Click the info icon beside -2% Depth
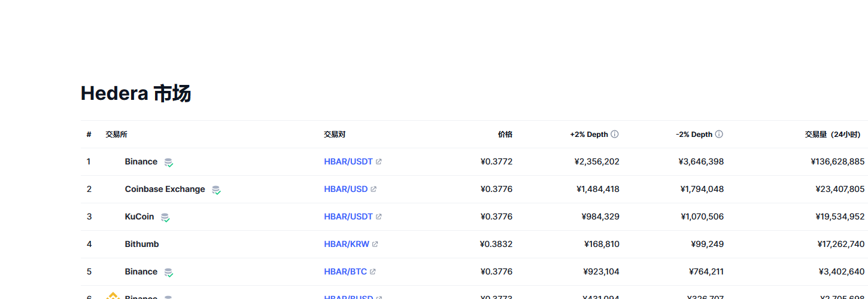868x299 pixels. pos(719,135)
